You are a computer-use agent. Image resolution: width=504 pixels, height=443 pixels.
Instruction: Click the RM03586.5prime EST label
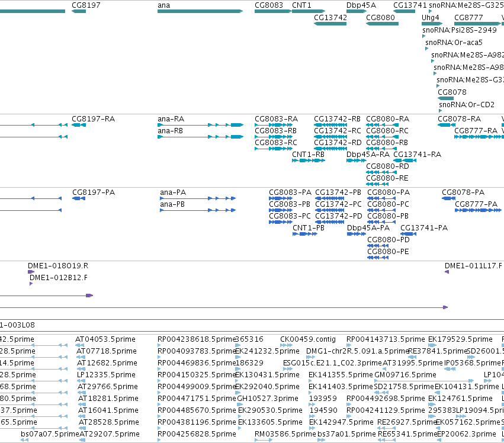pyautogui.click(x=285, y=434)
